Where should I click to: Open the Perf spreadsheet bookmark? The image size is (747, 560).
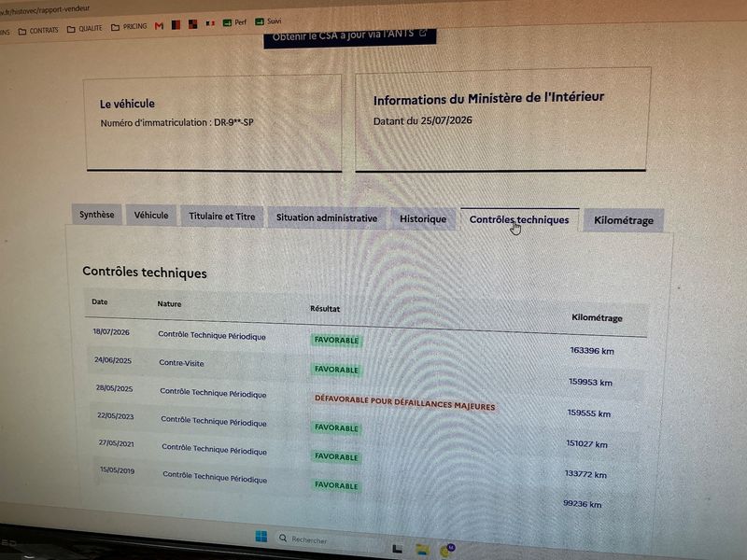point(234,22)
